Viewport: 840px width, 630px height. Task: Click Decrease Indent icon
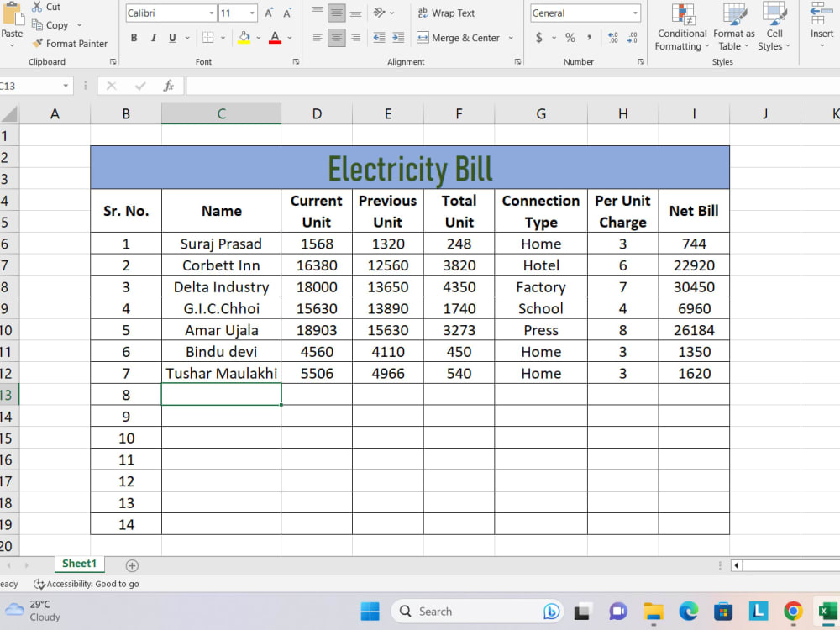tap(380, 38)
